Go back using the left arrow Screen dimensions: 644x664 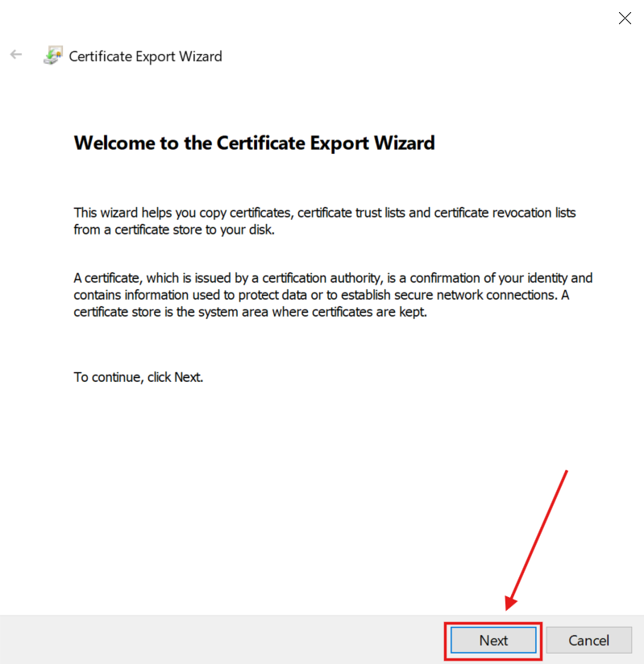click(16, 55)
